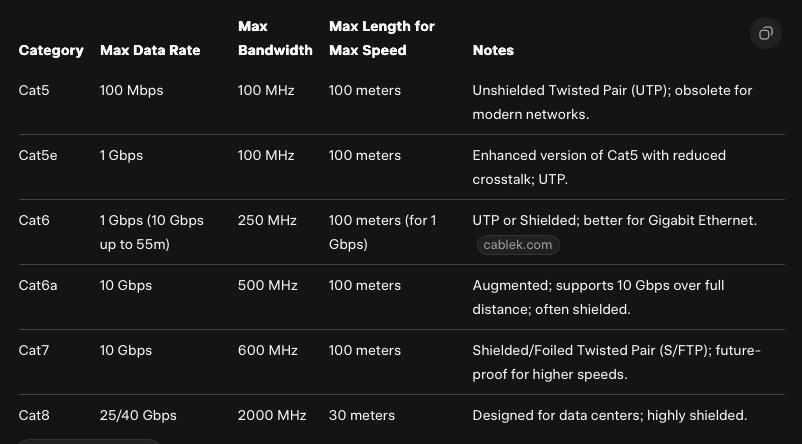The image size is (802, 444).
Task: Click the note about data centers
Action: pyautogui.click(x=609, y=415)
